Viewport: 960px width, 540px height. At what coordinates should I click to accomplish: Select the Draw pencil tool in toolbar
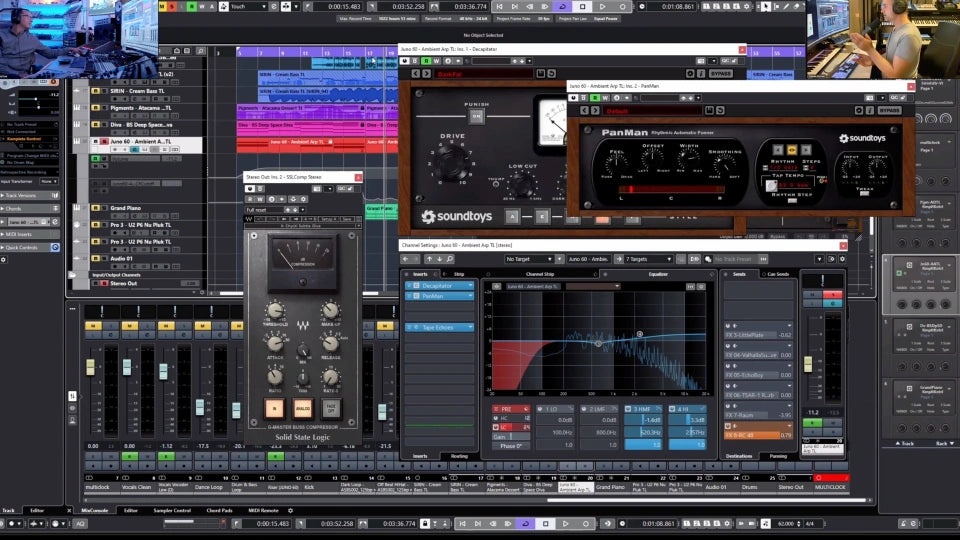tap(787, 7)
